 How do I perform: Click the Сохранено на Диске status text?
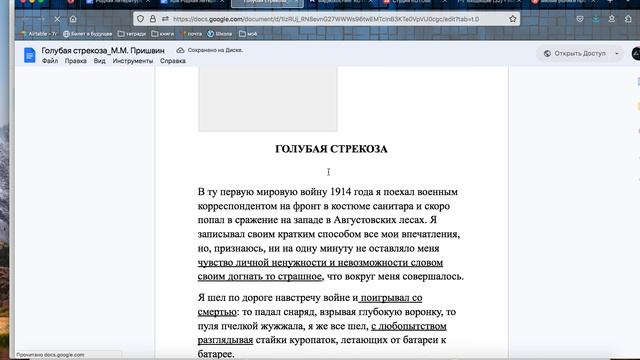pos(215,50)
